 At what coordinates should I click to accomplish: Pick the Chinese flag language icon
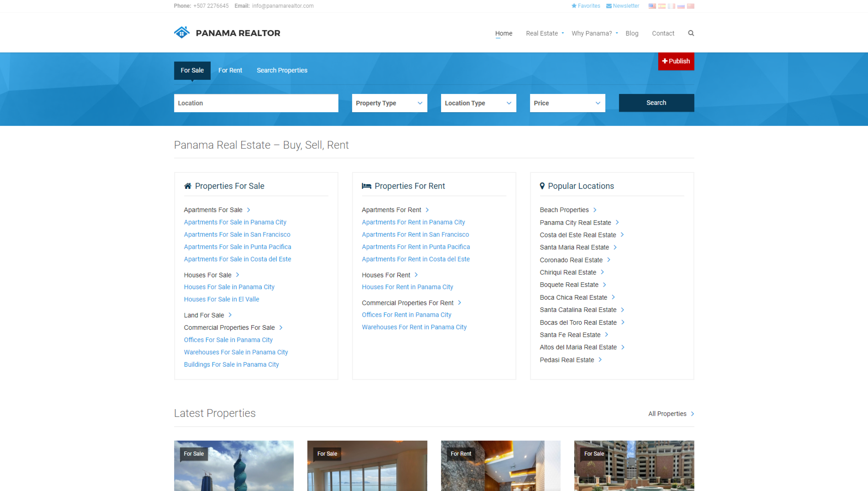(690, 6)
